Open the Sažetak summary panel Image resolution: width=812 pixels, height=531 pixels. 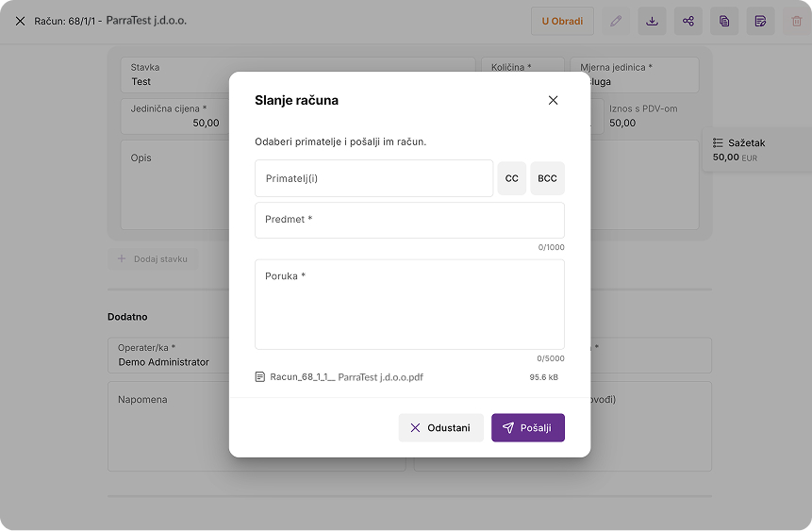point(754,149)
